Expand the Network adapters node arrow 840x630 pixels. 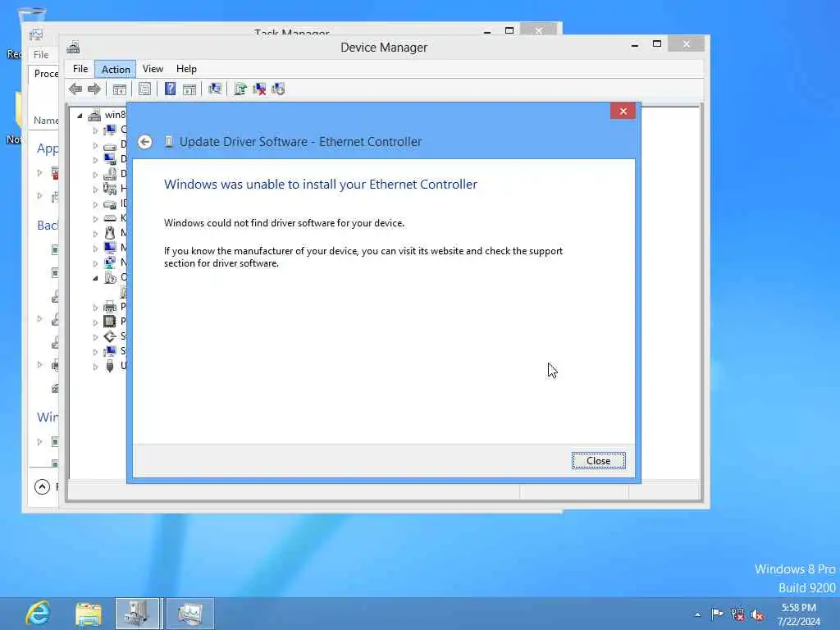point(95,263)
